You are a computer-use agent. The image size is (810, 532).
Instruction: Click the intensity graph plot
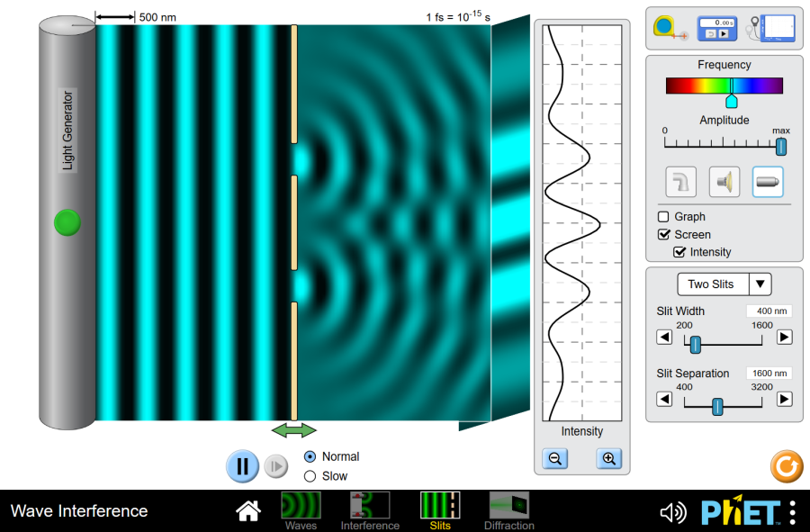[x=582, y=222]
